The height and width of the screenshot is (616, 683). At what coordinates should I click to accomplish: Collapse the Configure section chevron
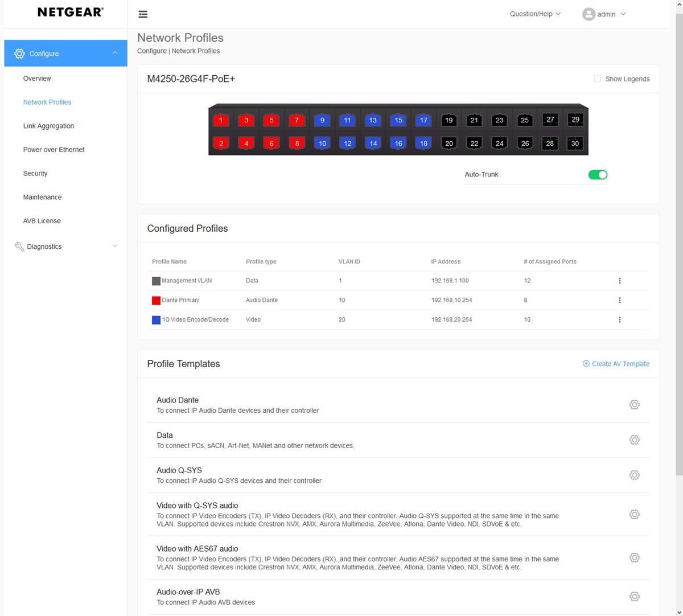tap(115, 53)
